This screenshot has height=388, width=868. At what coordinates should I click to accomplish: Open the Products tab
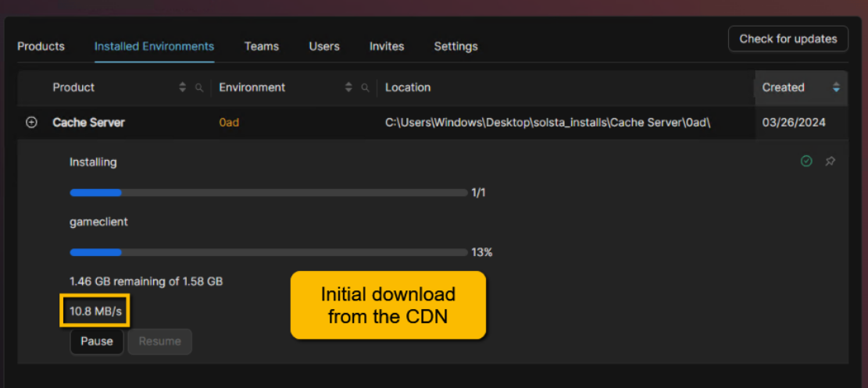coord(41,47)
